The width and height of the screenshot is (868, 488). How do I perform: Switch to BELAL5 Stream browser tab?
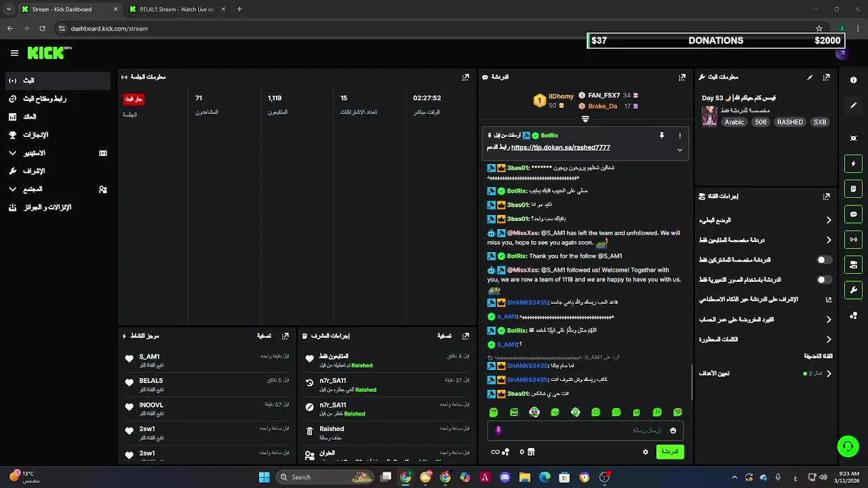point(176,9)
